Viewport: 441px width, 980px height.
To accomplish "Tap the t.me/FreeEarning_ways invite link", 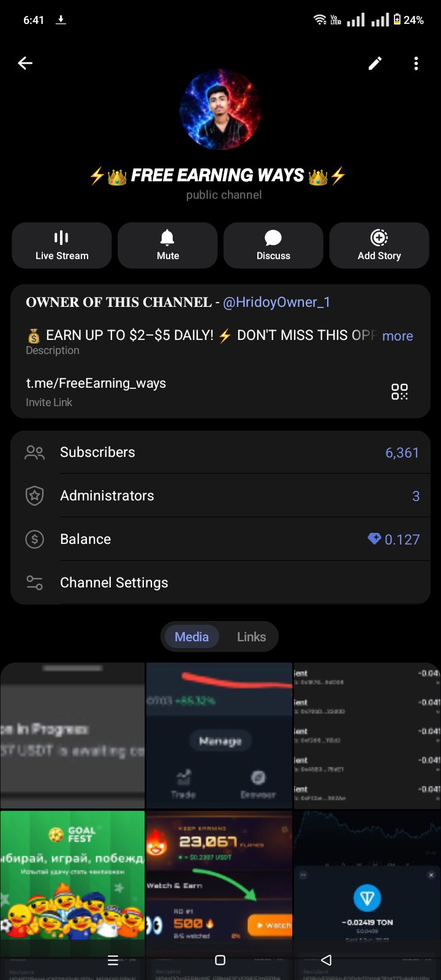I will point(96,383).
